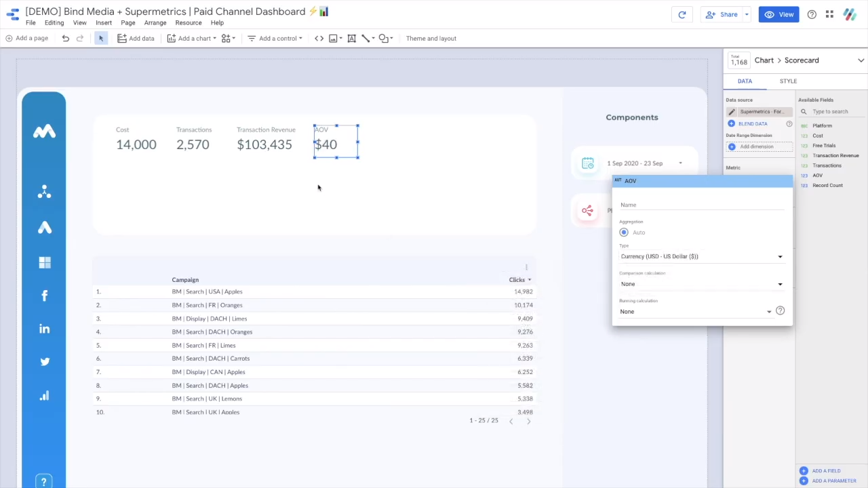The width and height of the screenshot is (868, 488).
Task: Click the undo arrow in toolbar
Action: pos(66,39)
